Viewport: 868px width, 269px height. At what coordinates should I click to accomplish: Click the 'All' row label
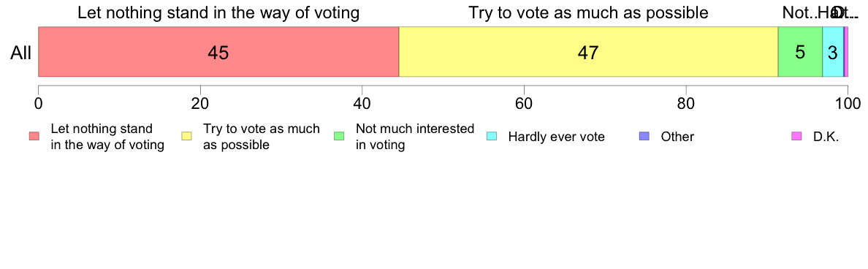pyautogui.click(x=21, y=53)
